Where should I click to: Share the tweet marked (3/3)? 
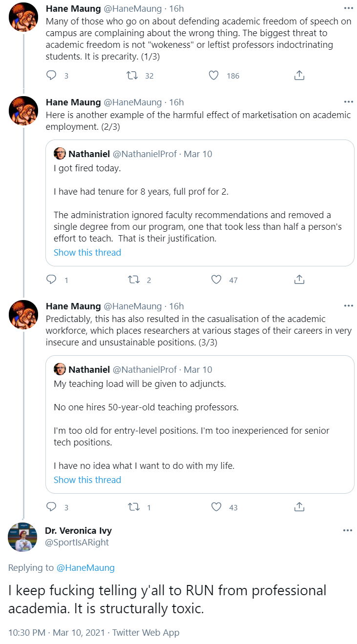299,507
